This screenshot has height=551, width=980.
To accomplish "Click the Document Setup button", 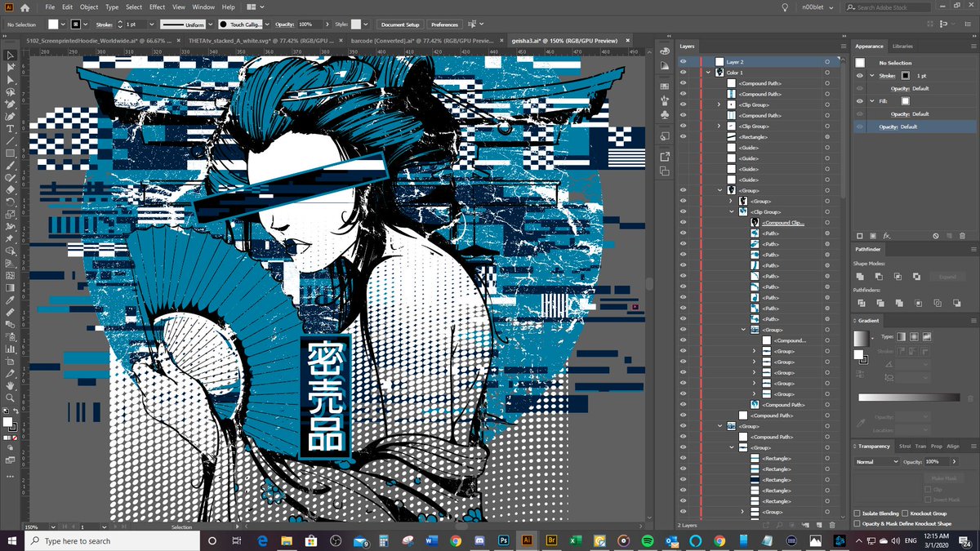I will (400, 24).
